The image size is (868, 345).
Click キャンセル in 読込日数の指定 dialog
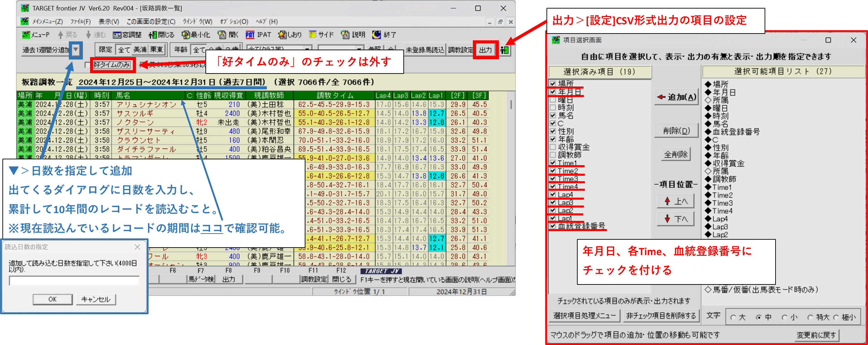click(96, 300)
